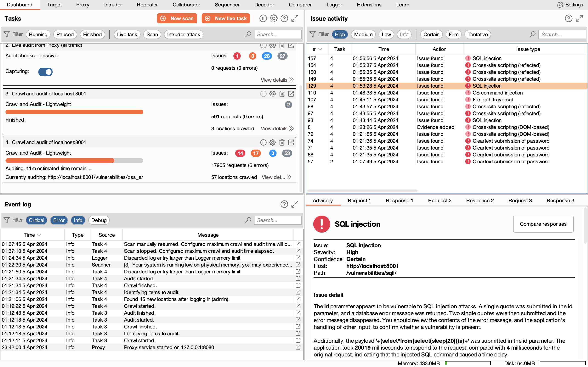Expand the Issue activity panel to fullscreen

pyautogui.click(x=580, y=18)
